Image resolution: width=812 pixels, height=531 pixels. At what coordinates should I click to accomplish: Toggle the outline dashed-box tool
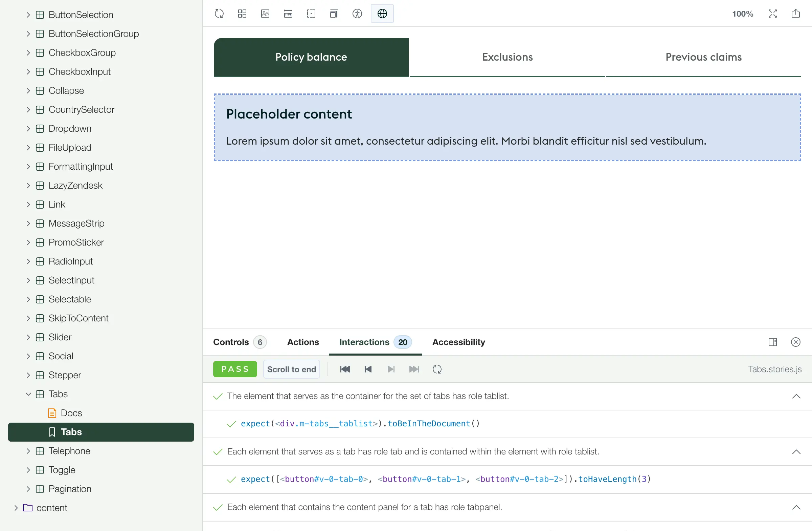(x=311, y=14)
